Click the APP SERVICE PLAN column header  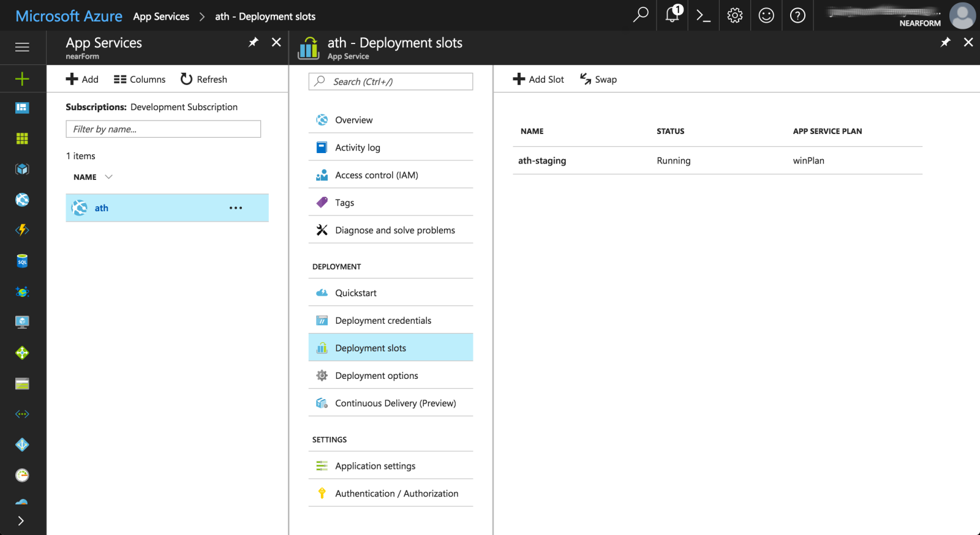827,131
